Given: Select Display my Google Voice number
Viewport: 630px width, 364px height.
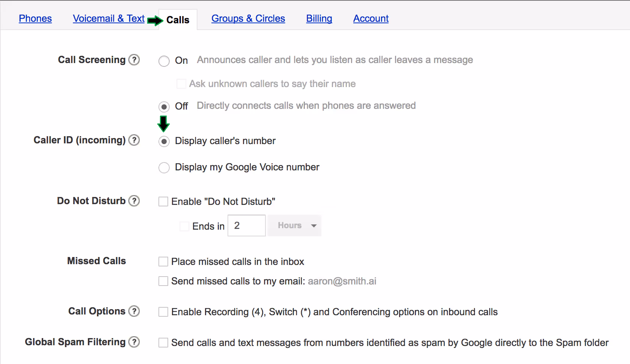Looking at the screenshot, I should [164, 167].
